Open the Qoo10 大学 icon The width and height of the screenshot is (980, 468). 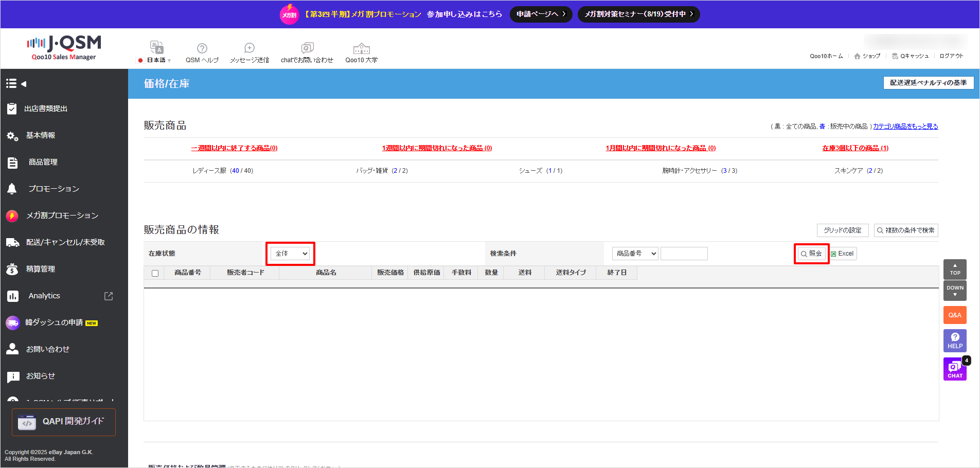click(361, 49)
